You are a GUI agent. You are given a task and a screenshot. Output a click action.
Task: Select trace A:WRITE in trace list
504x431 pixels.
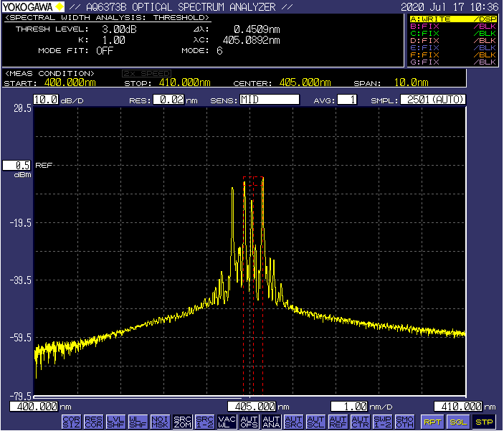click(453, 19)
